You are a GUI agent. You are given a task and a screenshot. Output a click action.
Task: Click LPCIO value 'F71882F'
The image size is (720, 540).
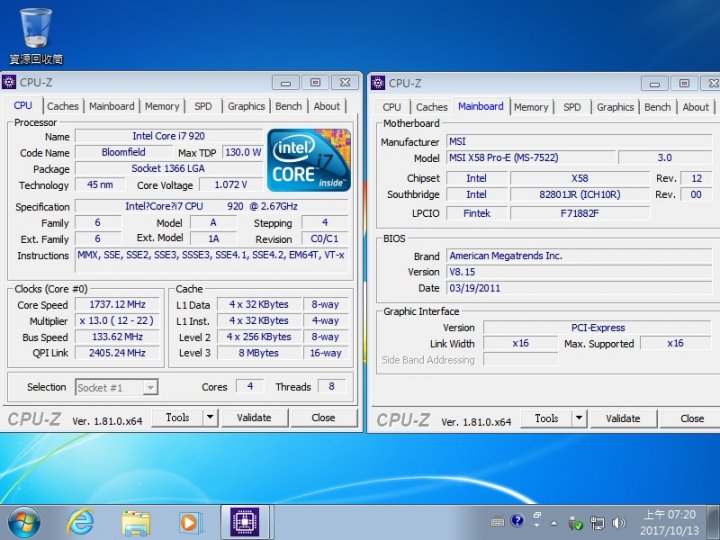(580, 213)
